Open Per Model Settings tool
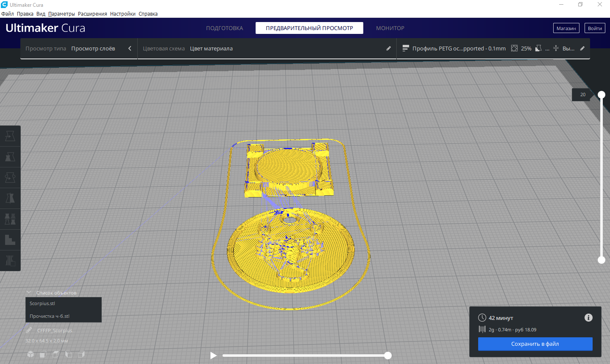 pos(10,219)
